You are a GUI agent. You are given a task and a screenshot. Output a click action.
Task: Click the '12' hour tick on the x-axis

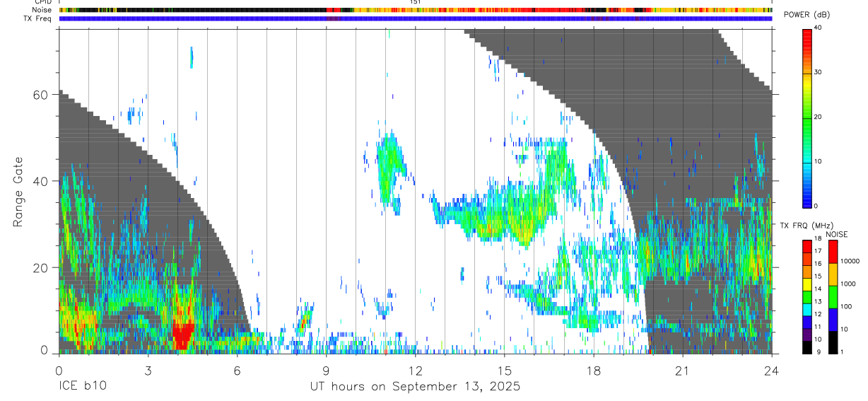pyautogui.click(x=415, y=370)
